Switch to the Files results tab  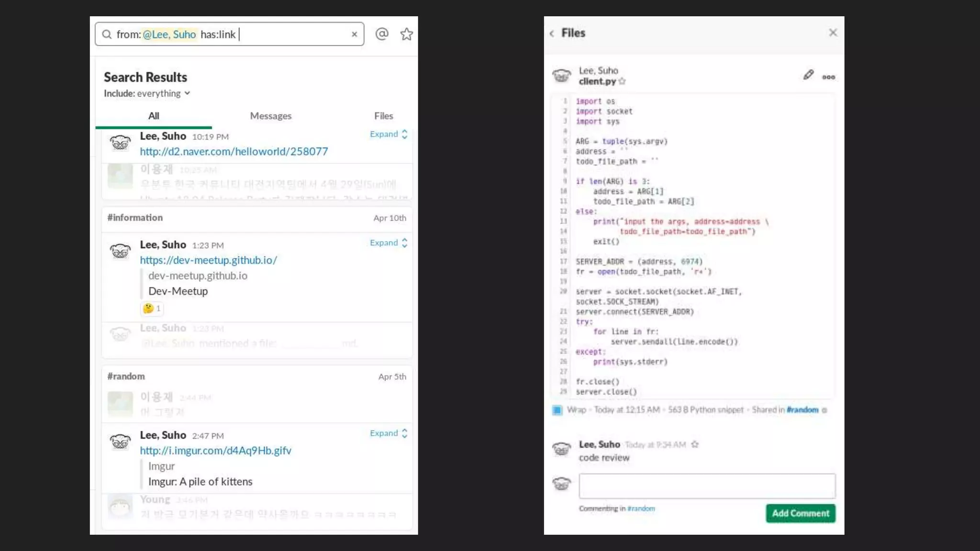pyautogui.click(x=383, y=116)
